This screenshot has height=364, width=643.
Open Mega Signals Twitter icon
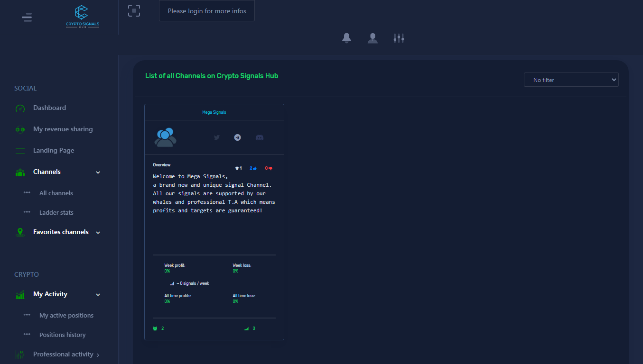217,137
